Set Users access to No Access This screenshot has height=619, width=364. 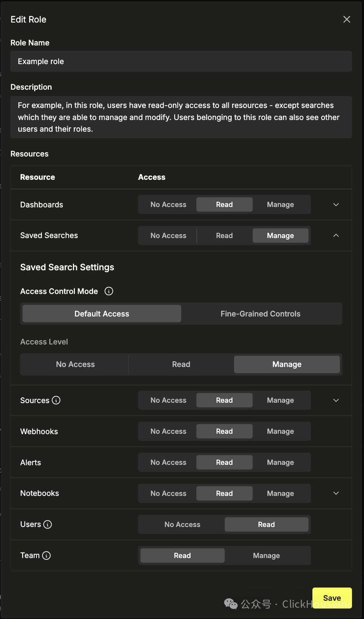(x=182, y=525)
